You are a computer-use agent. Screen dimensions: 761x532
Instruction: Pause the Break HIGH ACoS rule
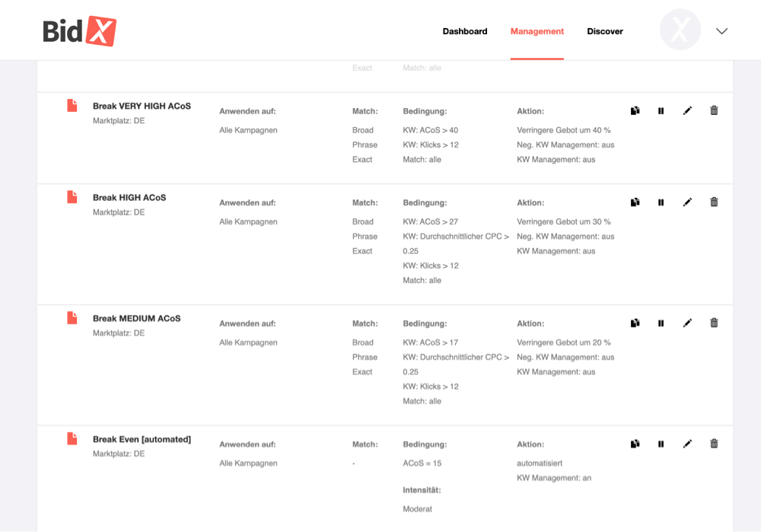tap(661, 202)
